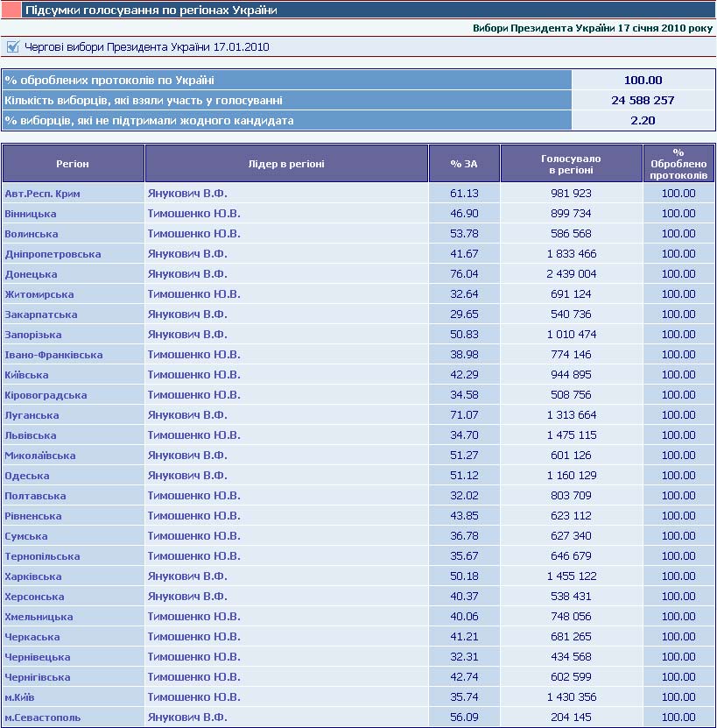The height and width of the screenshot is (728, 717).
Task: Select the Авт.Респ. Крим region
Action: point(42,194)
